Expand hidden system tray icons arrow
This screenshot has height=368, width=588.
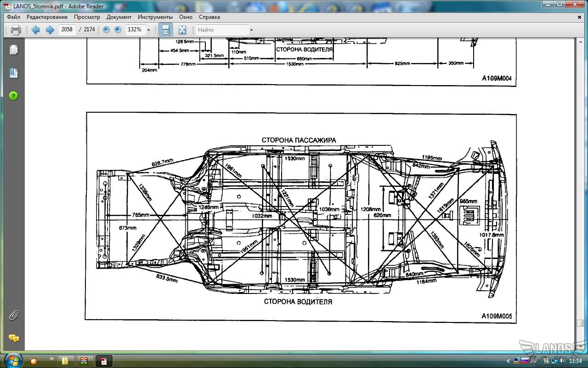click(x=508, y=361)
